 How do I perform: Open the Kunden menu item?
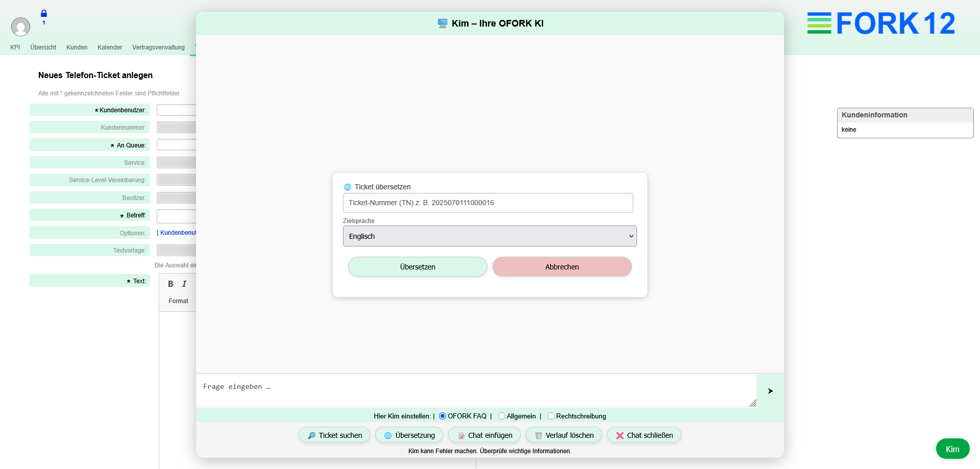[77, 47]
